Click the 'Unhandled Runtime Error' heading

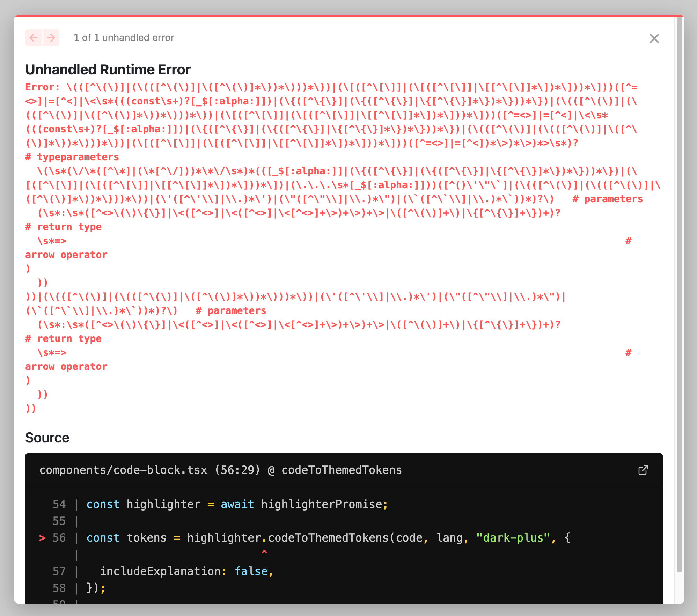(x=108, y=69)
